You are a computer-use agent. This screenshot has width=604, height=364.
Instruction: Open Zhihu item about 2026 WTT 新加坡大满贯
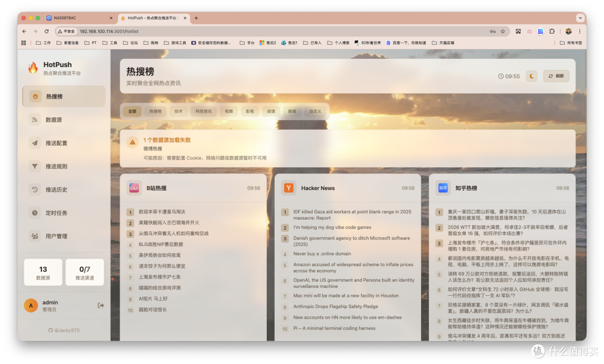pos(508,230)
